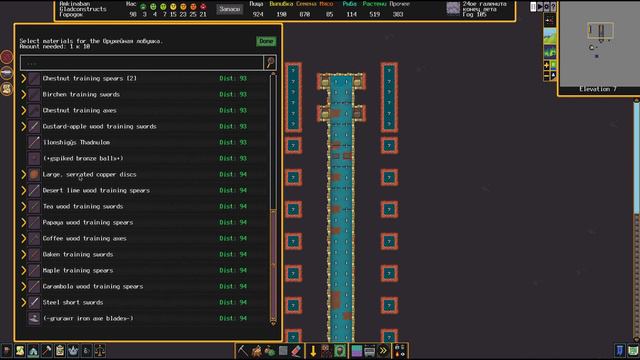Click the minimap view
The image size is (640, 360).
click(599, 44)
